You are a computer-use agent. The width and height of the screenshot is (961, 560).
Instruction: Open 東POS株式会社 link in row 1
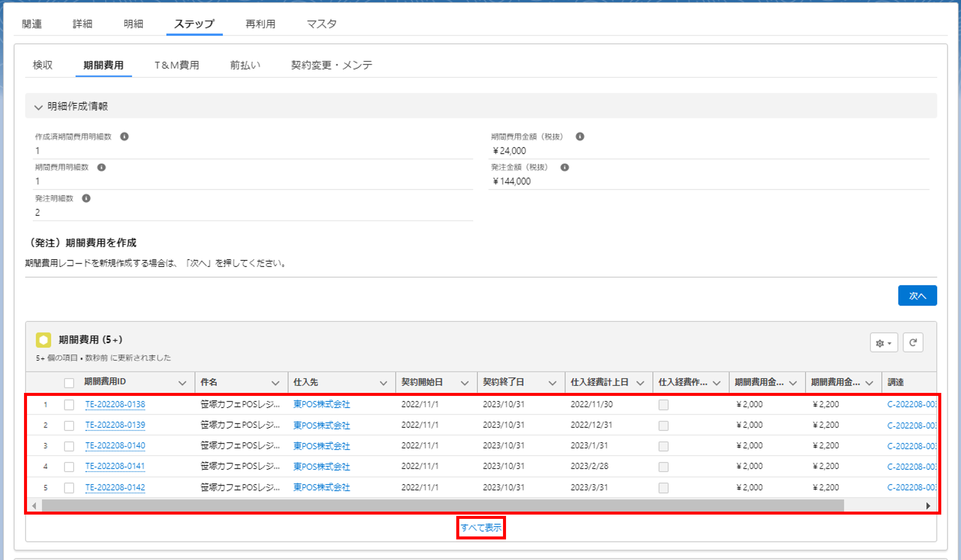(322, 404)
